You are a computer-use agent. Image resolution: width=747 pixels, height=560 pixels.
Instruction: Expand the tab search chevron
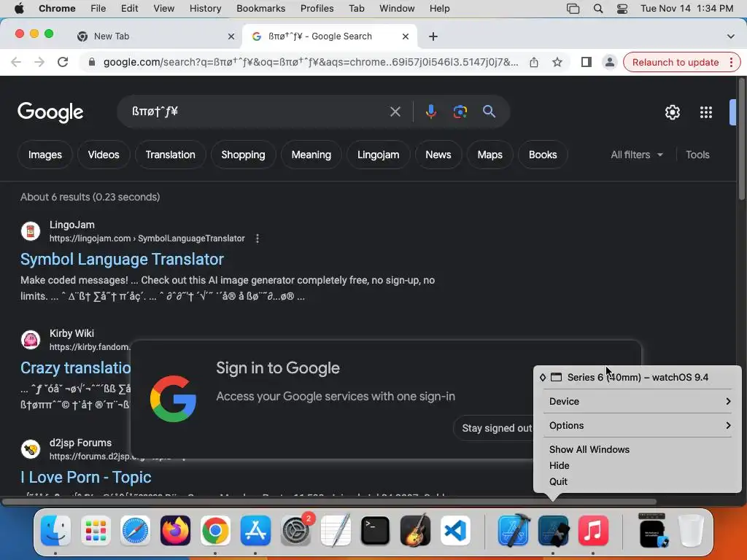click(x=730, y=36)
